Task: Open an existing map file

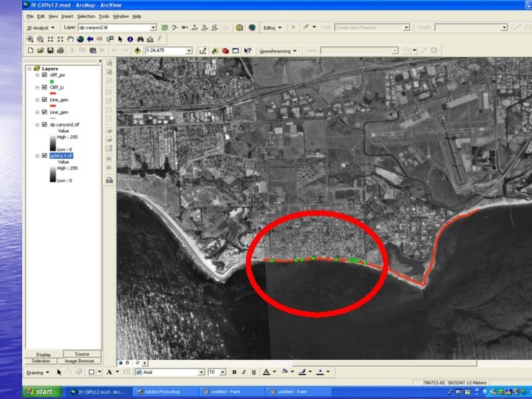Action: (41, 50)
